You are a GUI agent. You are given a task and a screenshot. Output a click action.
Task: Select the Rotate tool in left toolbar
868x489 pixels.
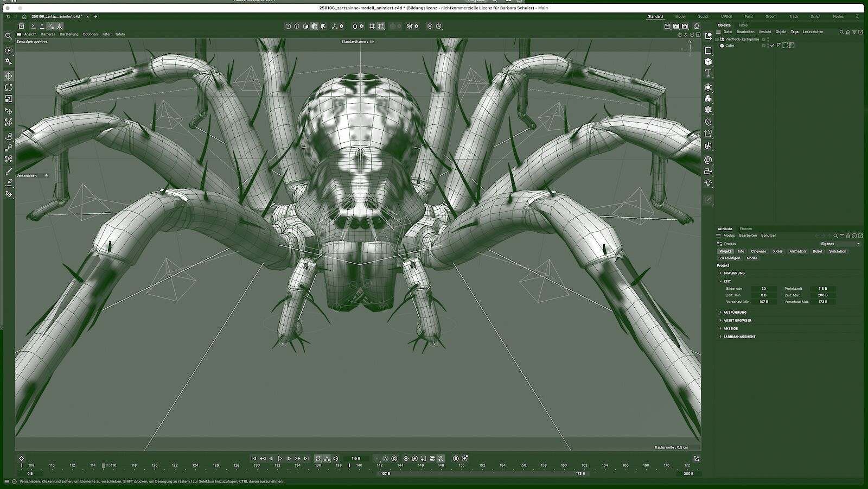tap(9, 87)
